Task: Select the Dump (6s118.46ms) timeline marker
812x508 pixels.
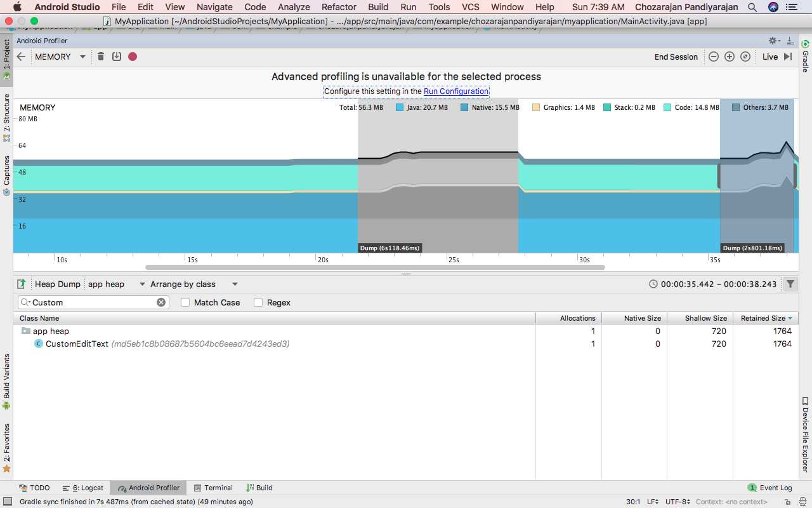Action: pos(390,248)
